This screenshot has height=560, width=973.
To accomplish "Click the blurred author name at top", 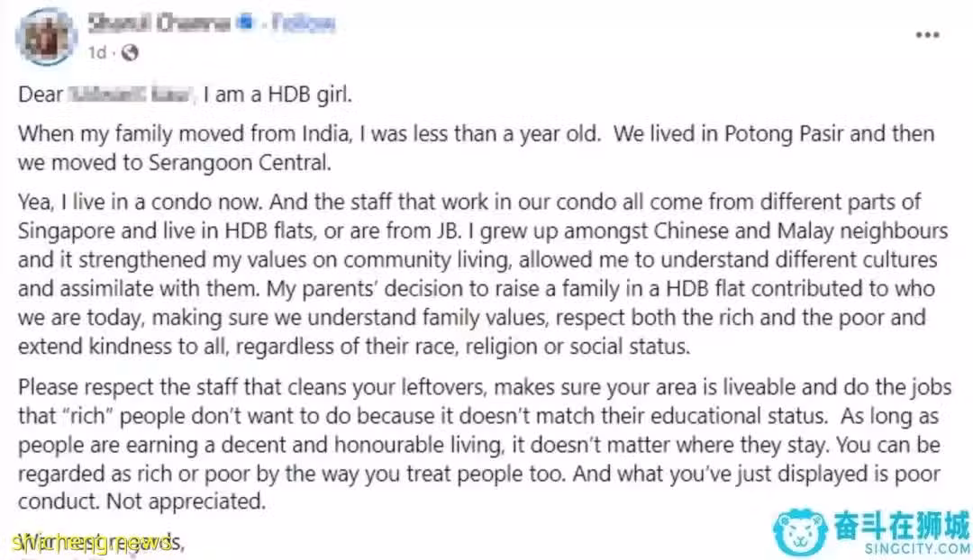I will (159, 23).
